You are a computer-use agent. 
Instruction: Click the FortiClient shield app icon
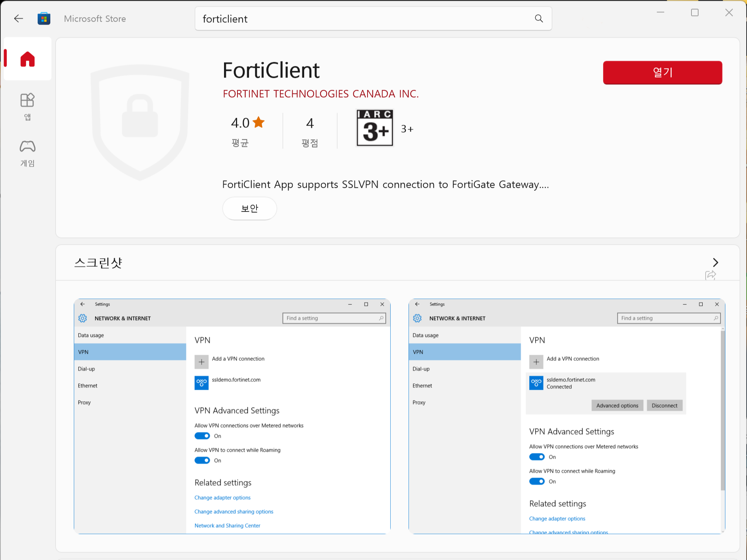click(x=140, y=122)
